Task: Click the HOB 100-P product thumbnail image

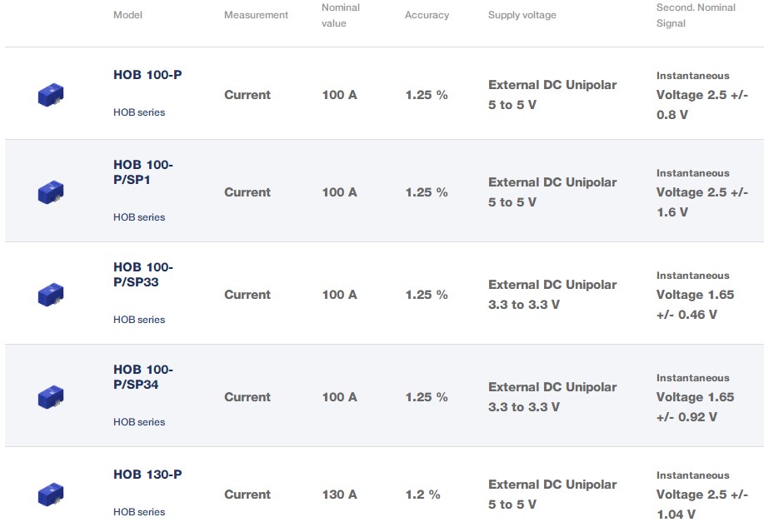Action: point(51,95)
